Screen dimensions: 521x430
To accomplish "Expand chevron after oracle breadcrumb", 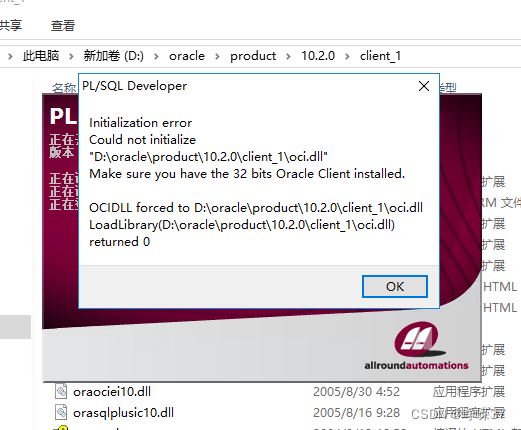I will click(x=217, y=56).
